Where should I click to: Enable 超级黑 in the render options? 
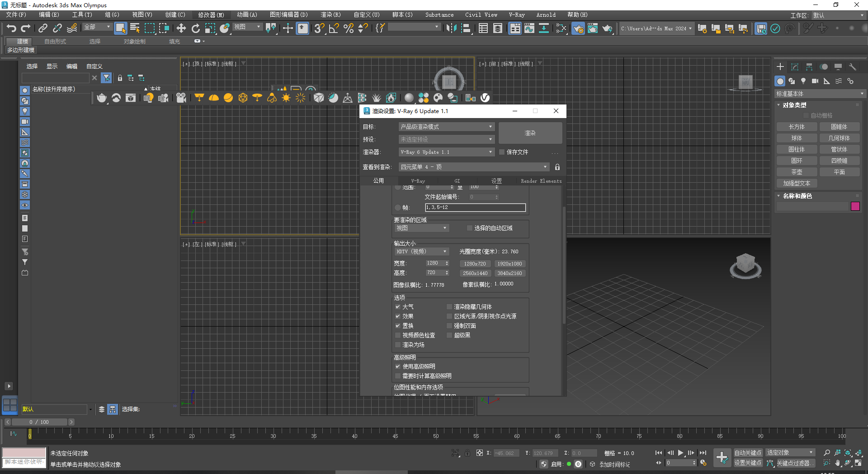click(x=449, y=335)
